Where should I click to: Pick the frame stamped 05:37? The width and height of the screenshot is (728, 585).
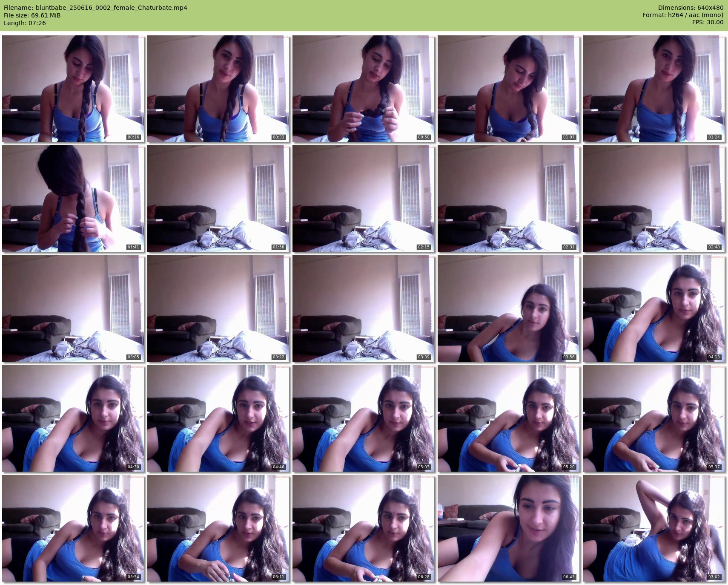coord(653,418)
